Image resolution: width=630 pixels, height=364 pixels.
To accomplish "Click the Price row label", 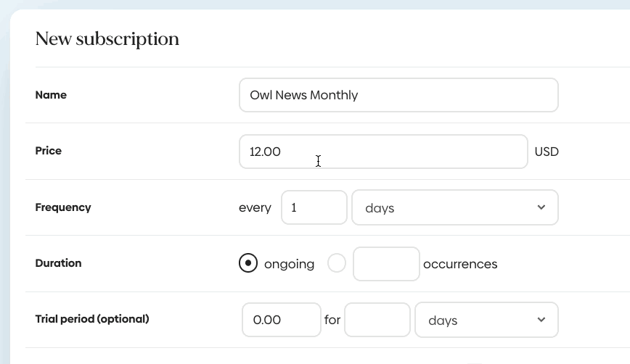I will (49, 151).
